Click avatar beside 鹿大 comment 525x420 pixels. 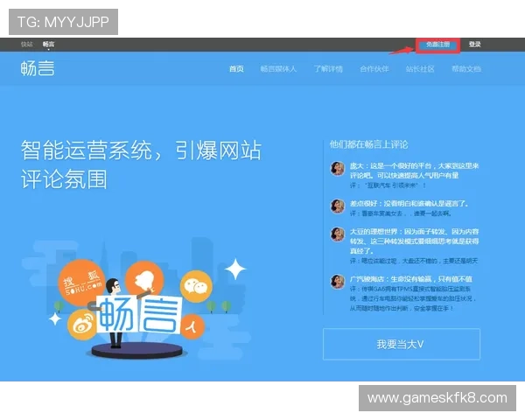click(338, 168)
